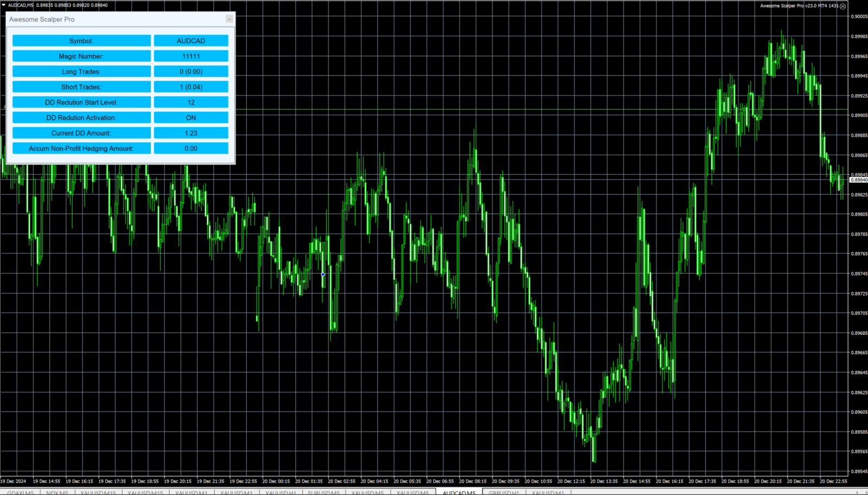
Task: Click the hedging amount value 0.00
Action: pos(191,148)
